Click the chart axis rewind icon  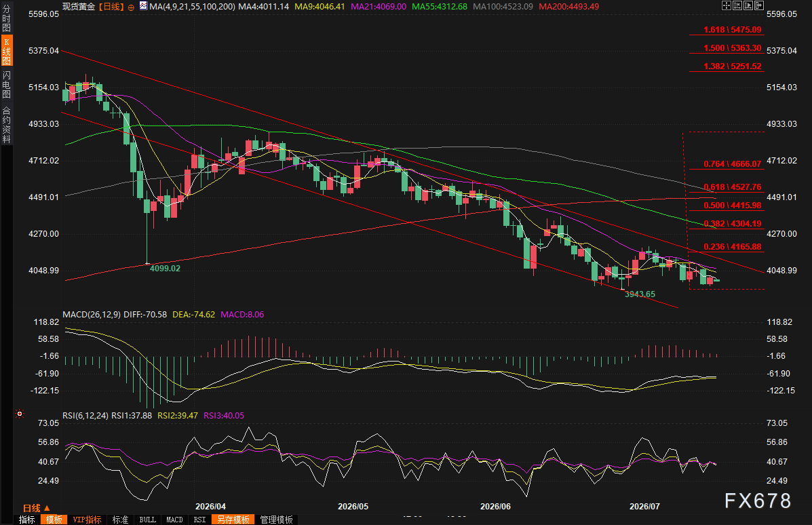tap(737, 5)
